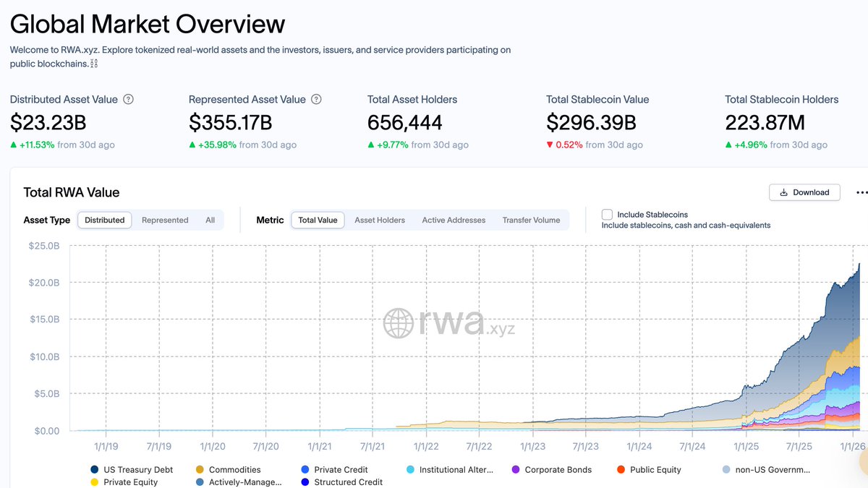Click the 656,444 asset holders figure
The width and height of the screenshot is (868, 488).
click(x=405, y=122)
